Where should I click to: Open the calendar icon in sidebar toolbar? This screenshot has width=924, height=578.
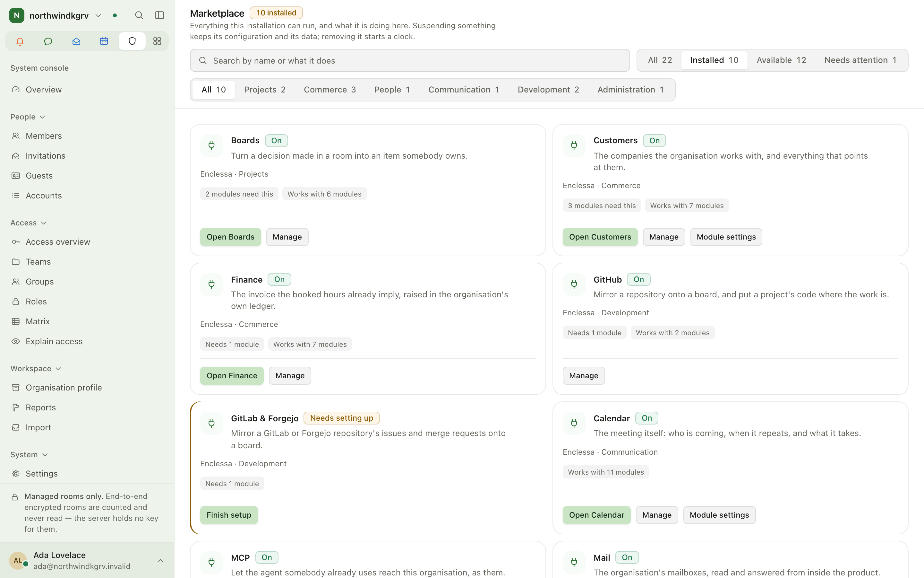pyautogui.click(x=104, y=41)
